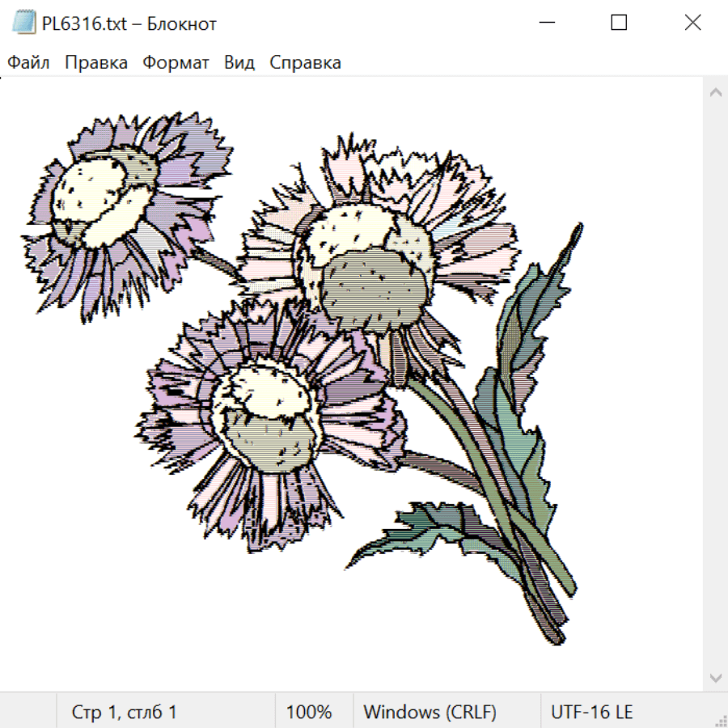This screenshot has height=728, width=728.
Task: Click the center of the top-left flower
Action: pos(93,198)
